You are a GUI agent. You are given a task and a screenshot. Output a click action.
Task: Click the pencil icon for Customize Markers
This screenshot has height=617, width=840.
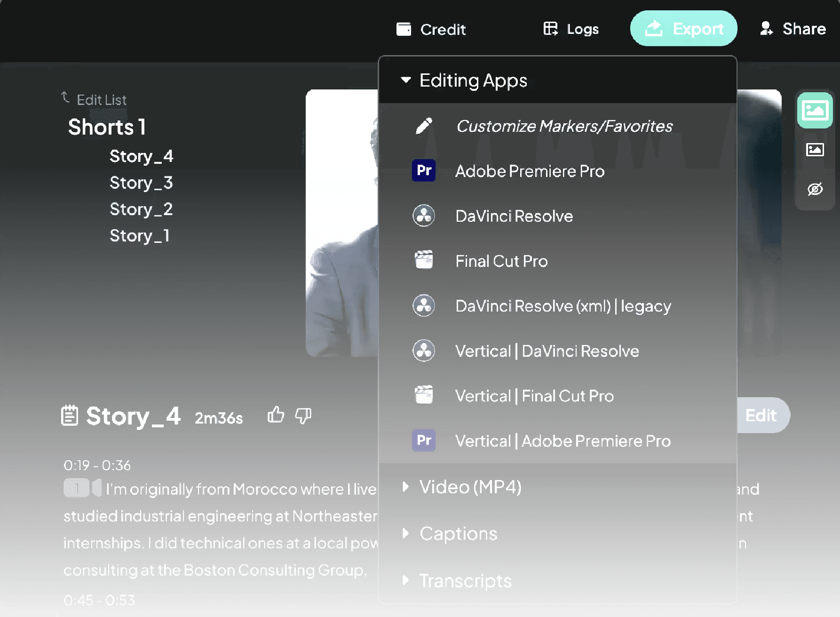[x=424, y=126]
